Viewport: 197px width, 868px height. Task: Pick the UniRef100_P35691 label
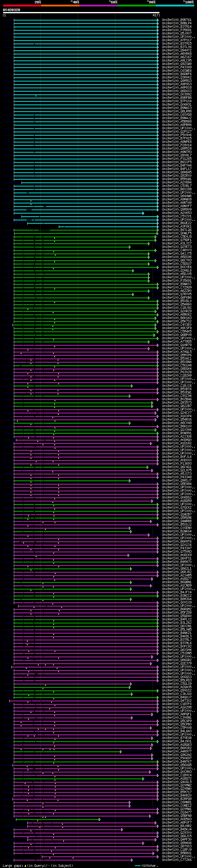(x=177, y=280)
